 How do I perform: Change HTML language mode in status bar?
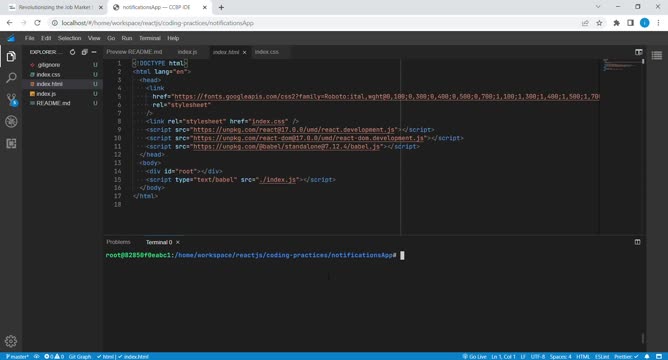pyautogui.click(x=583, y=357)
